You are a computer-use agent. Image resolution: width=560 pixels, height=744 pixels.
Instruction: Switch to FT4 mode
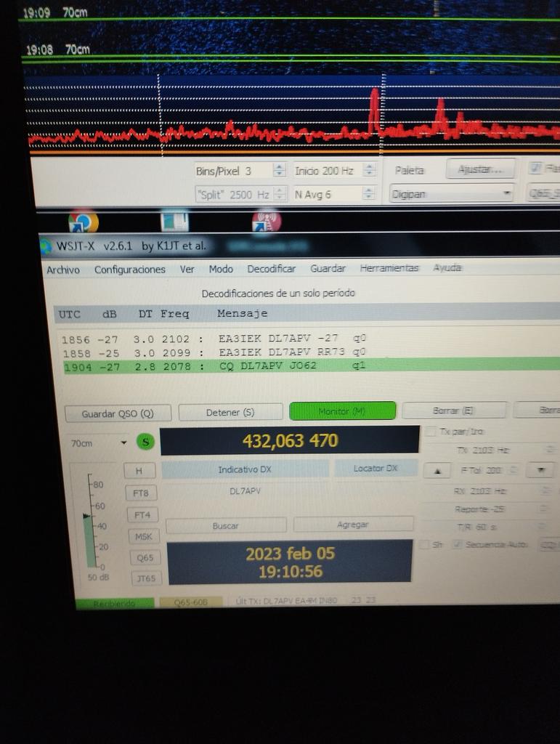142,515
